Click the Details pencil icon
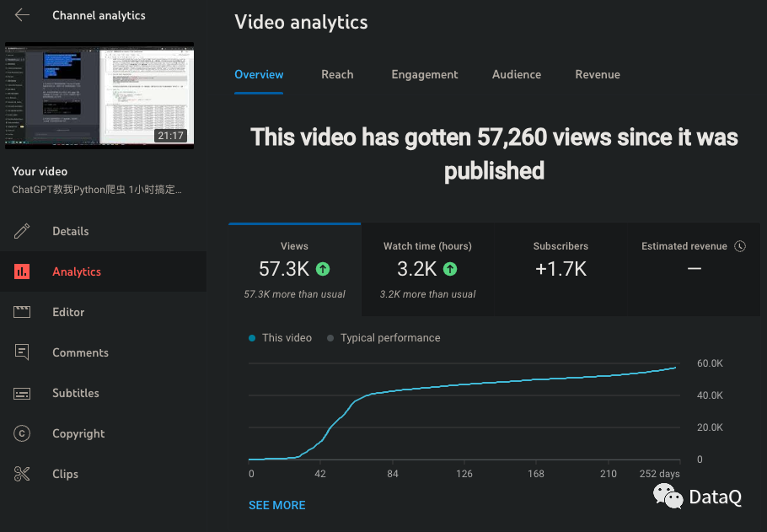Viewport: 767px width, 532px height. click(22, 231)
